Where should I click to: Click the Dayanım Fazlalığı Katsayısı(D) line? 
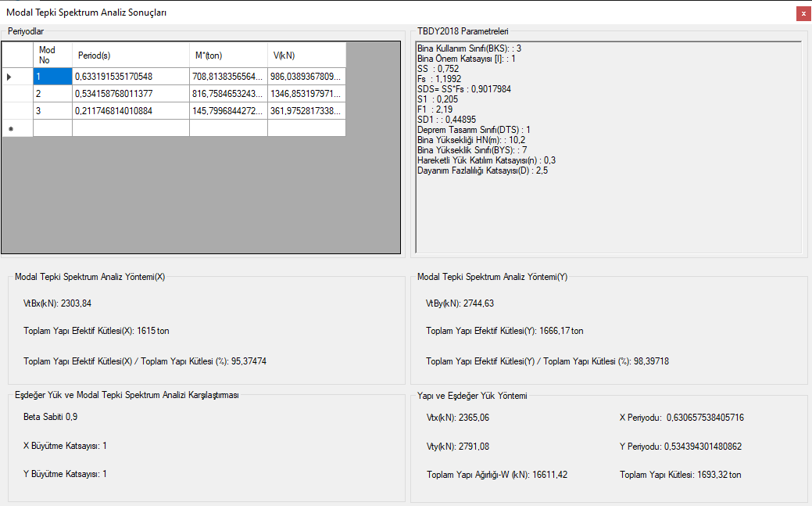[x=483, y=170]
